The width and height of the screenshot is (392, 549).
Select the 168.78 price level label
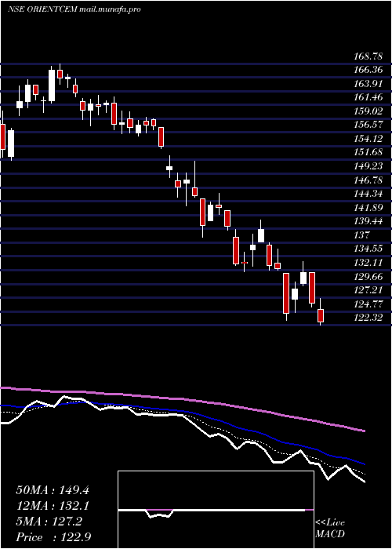tap(368, 56)
